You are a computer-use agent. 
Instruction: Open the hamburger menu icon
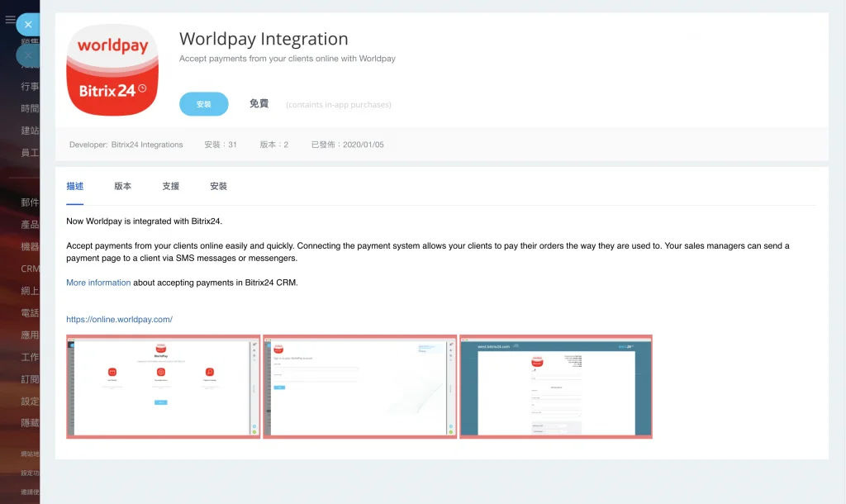[x=10, y=20]
